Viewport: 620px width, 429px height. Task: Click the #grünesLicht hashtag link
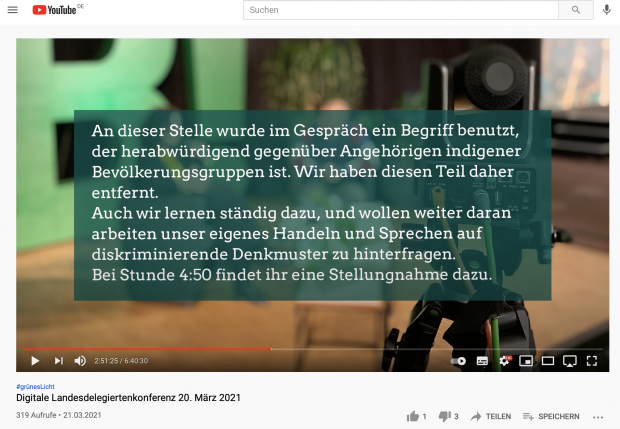click(x=37, y=386)
